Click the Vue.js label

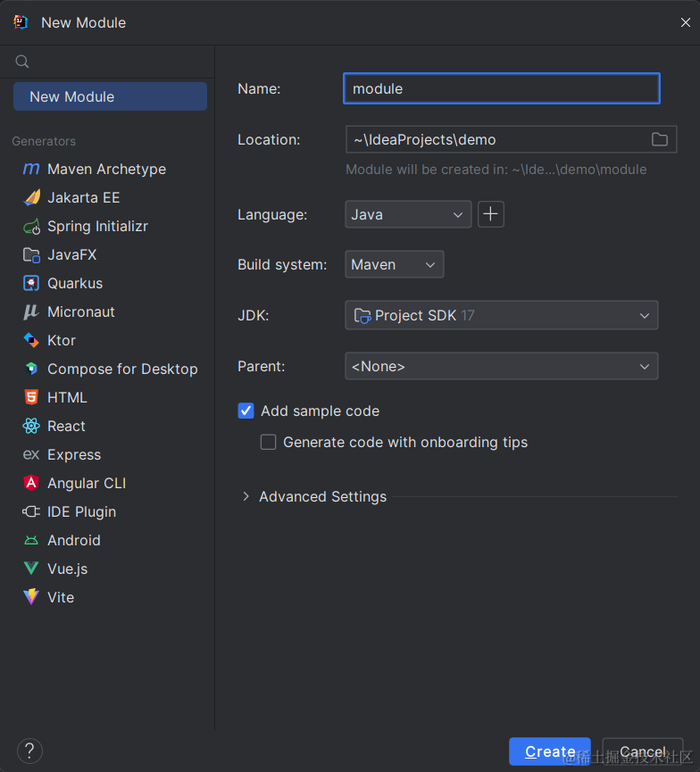[x=68, y=569]
